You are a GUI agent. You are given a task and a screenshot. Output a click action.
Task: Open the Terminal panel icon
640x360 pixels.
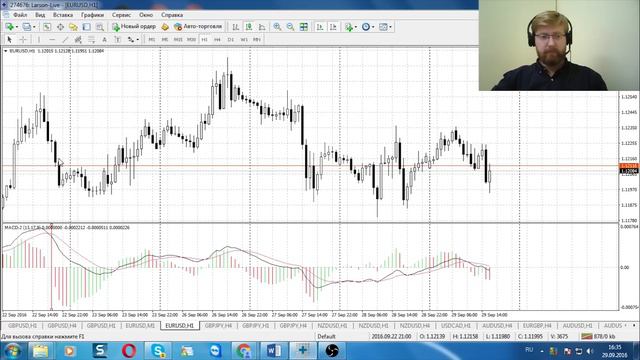(87, 27)
